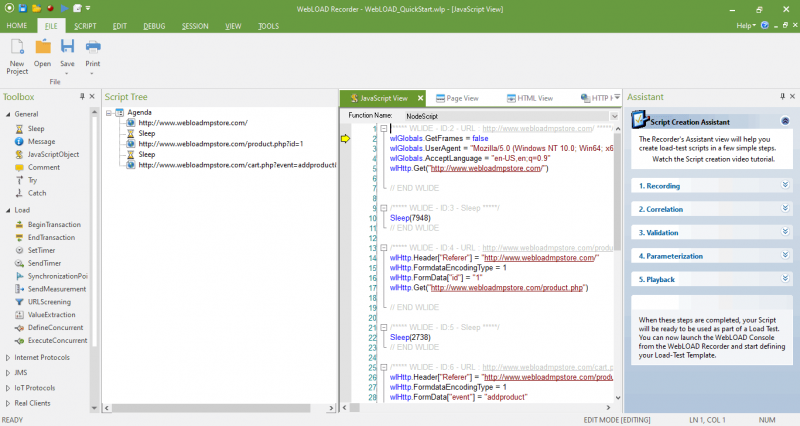Select the Sleep item in Toolbox
This screenshot has height=426, width=800.
click(x=35, y=128)
